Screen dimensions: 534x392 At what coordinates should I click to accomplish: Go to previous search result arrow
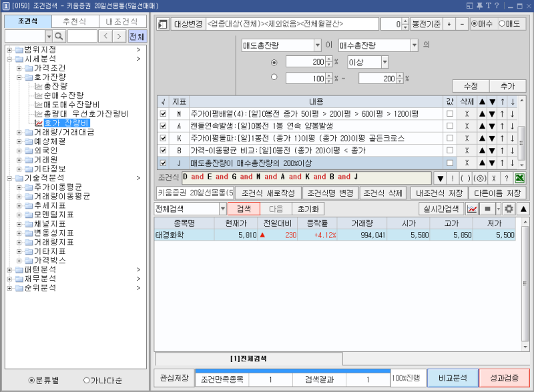click(x=105, y=36)
